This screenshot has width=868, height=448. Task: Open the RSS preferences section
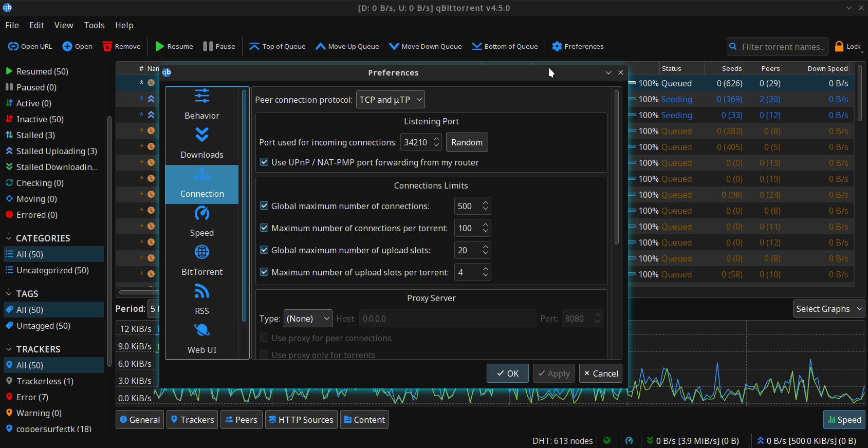pos(202,301)
